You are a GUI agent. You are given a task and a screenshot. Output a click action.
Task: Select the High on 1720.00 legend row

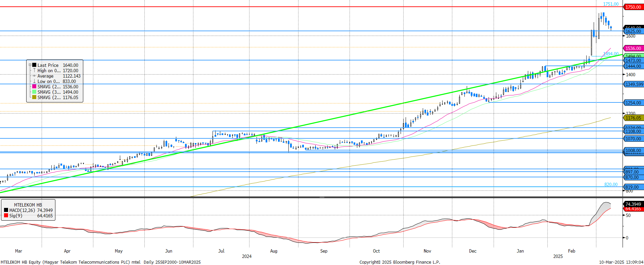[x=55, y=71]
